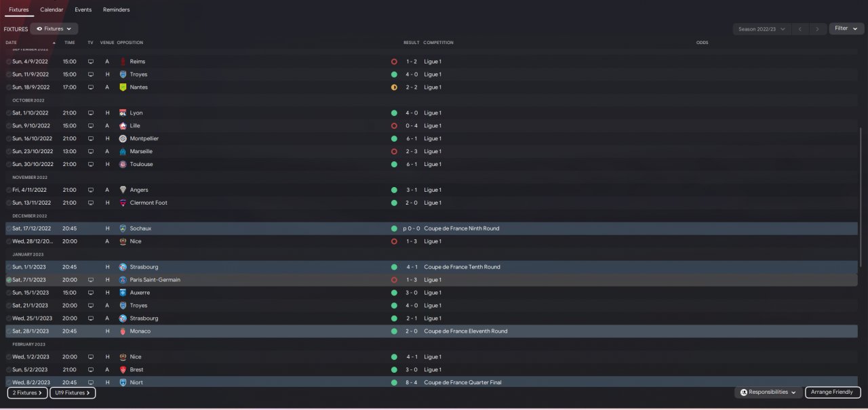This screenshot has width=868, height=410.
Task: Toggle reminder circle for Sun, 4/9/2022 fixture
Action: 9,62
